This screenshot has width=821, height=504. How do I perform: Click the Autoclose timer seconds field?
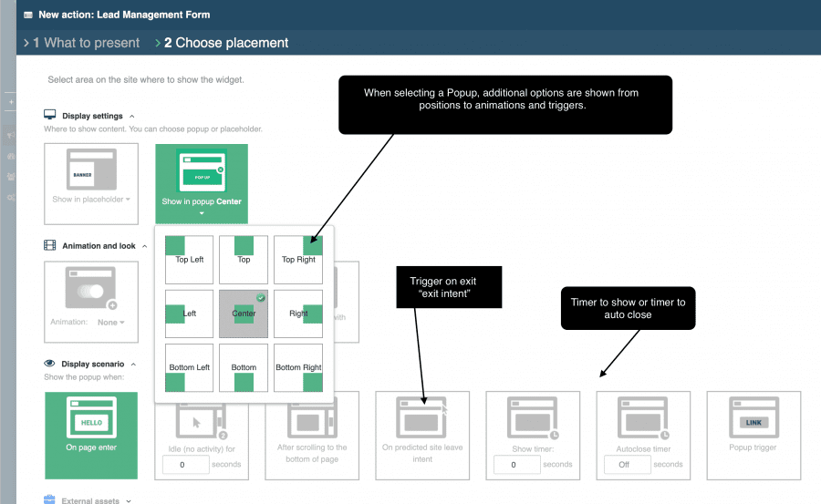click(x=627, y=465)
